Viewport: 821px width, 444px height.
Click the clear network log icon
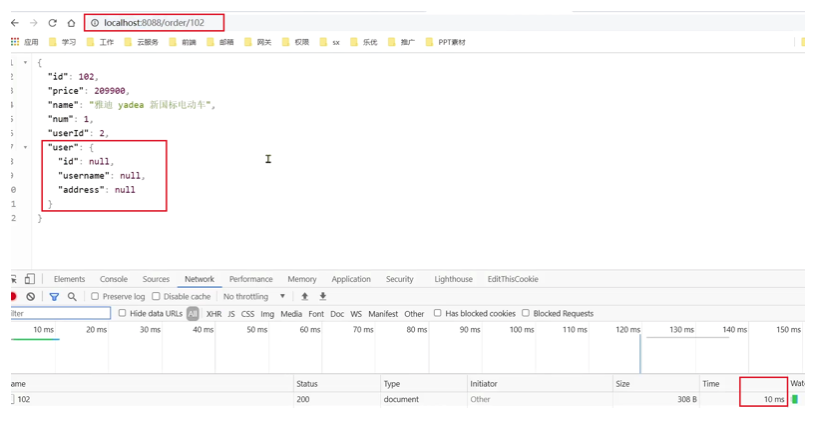[x=31, y=296]
